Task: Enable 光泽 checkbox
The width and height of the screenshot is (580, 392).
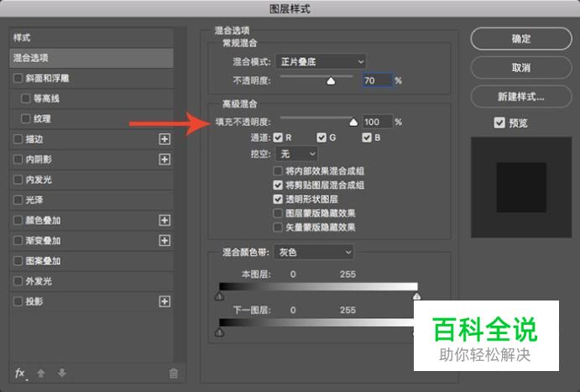Action: click(x=18, y=200)
